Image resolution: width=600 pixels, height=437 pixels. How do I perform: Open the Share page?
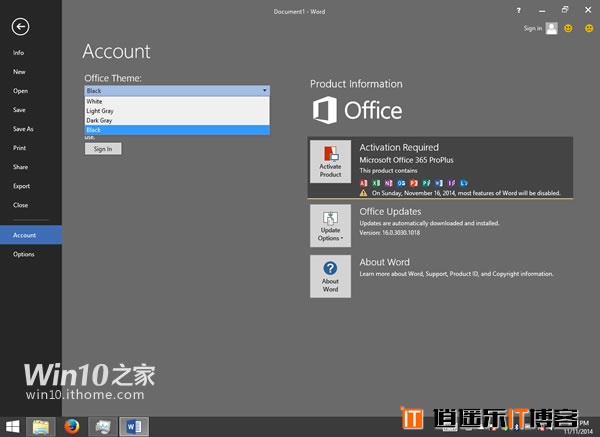[x=20, y=167]
